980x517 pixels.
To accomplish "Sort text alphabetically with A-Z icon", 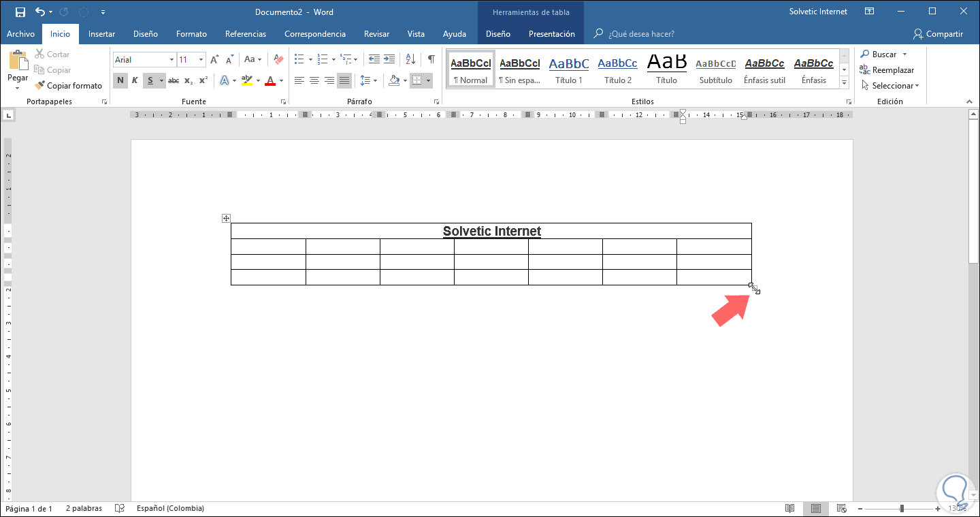I will [x=410, y=60].
